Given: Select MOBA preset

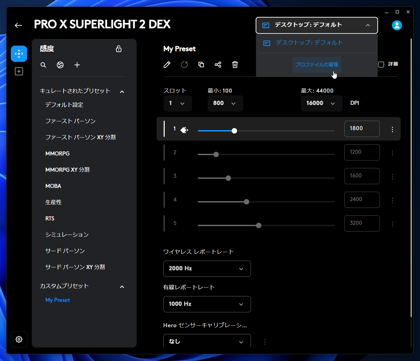Looking at the screenshot, I should point(53,186).
